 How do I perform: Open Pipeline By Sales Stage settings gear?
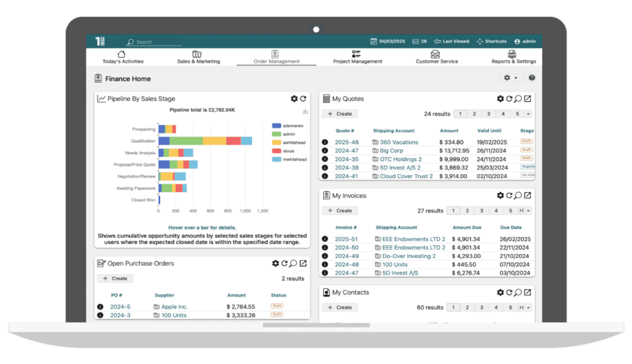pos(294,99)
